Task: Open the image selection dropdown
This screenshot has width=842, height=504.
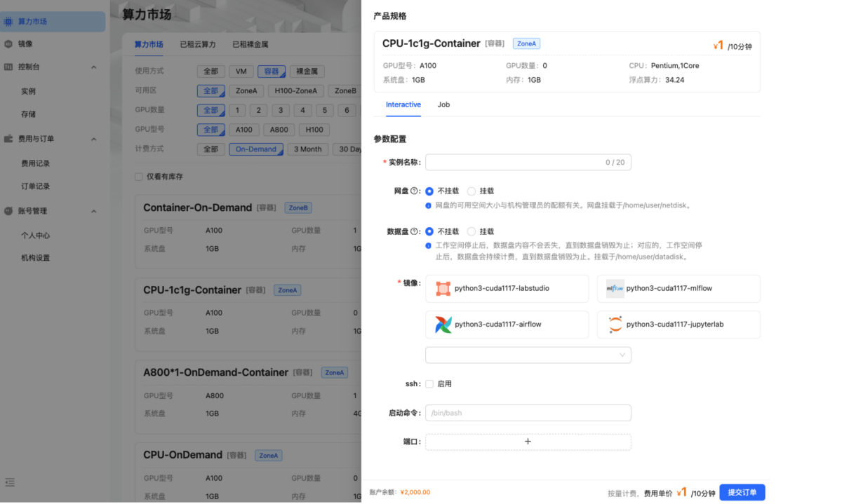Action: coord(528,355)
